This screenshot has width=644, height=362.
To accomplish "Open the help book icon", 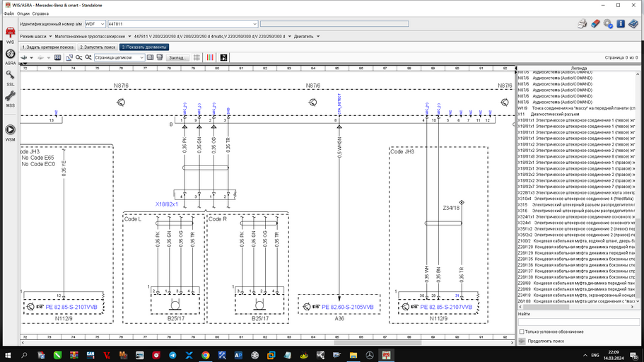I will point(633,24).
